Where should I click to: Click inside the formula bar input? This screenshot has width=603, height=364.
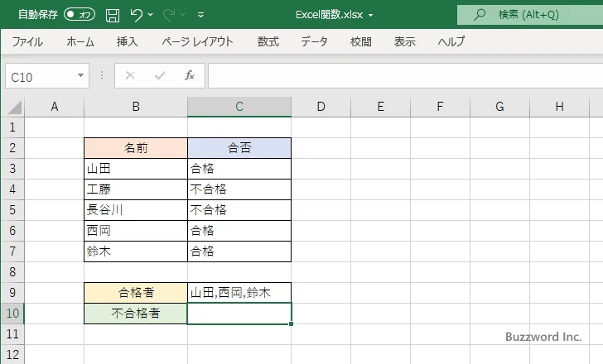pyautogui.click(x=406, y=76)
